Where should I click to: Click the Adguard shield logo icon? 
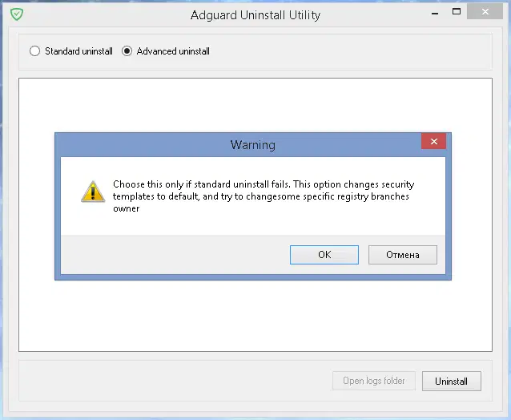coord(17,14)
